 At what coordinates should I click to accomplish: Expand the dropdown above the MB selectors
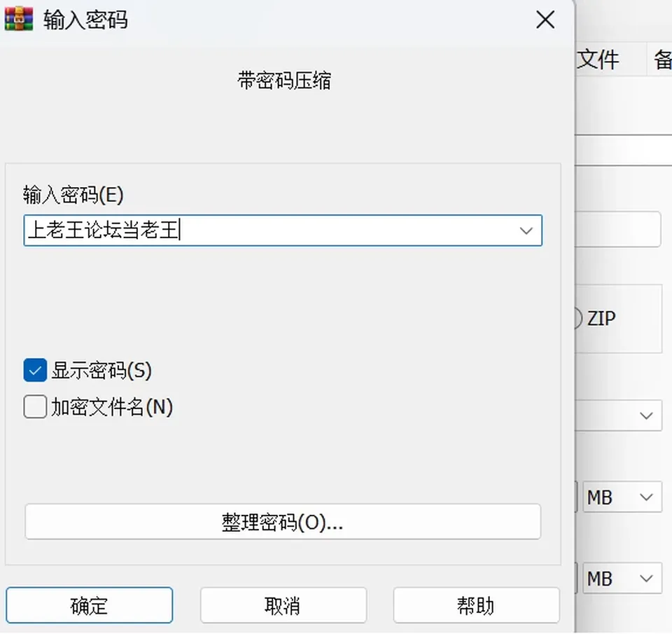618,415
